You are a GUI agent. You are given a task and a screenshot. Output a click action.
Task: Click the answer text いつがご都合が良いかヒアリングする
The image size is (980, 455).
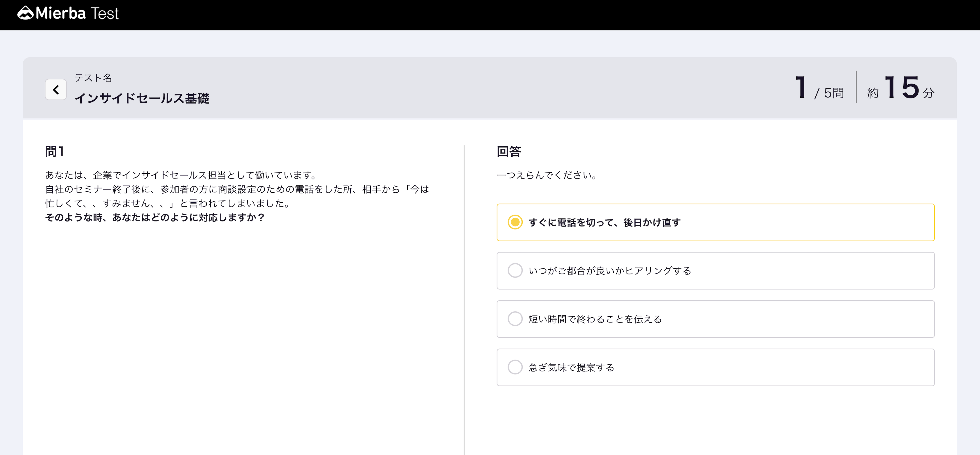[609, 271]
